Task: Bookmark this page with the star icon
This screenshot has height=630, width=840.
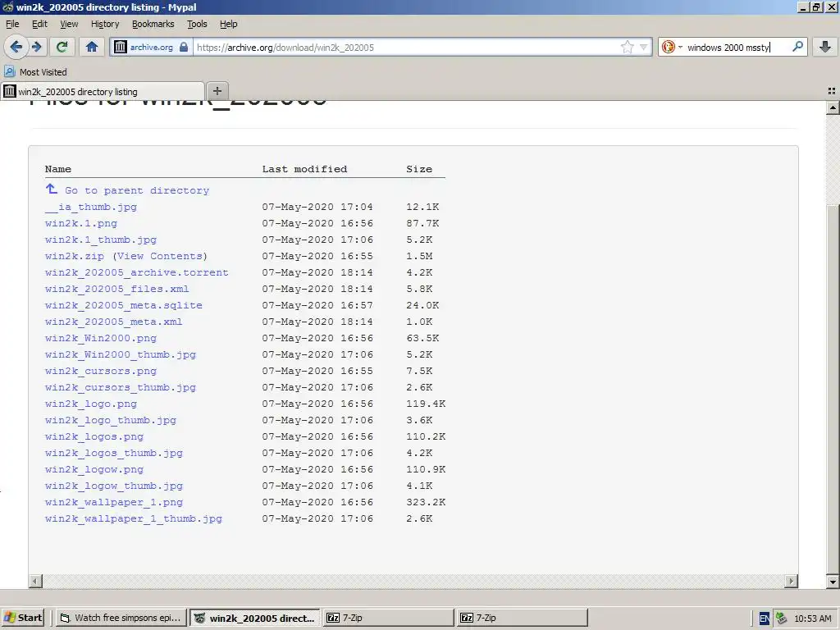Action: pyautogui.click(x=628, y=47)
